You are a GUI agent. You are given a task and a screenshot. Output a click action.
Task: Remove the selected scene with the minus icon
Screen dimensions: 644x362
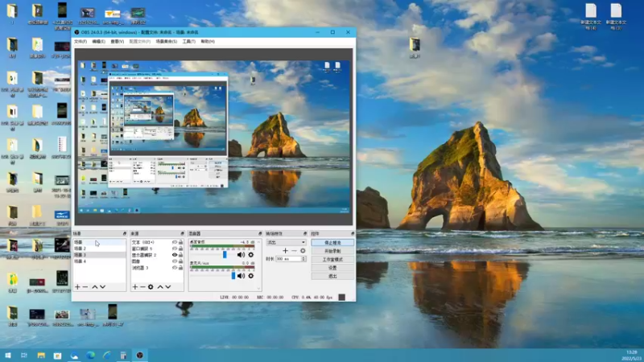point(85,287)
